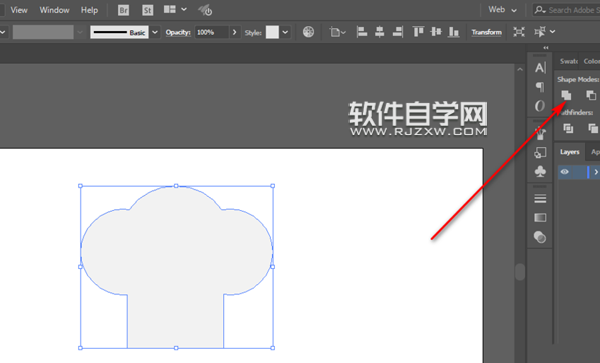Toggle layer visibility eye icon
This screenshot has width=600, height=363.
pos(564,172)
